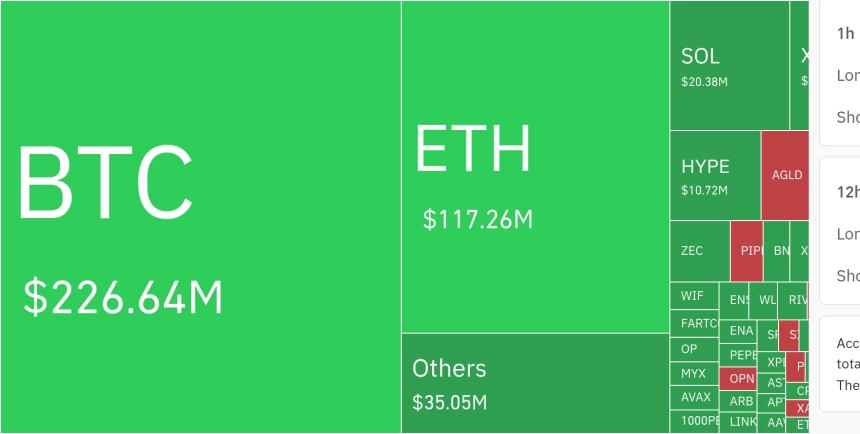This screenshot has width=860, height=434.
Task: Select the 1000PEPE tile
Action: (694, 422)
